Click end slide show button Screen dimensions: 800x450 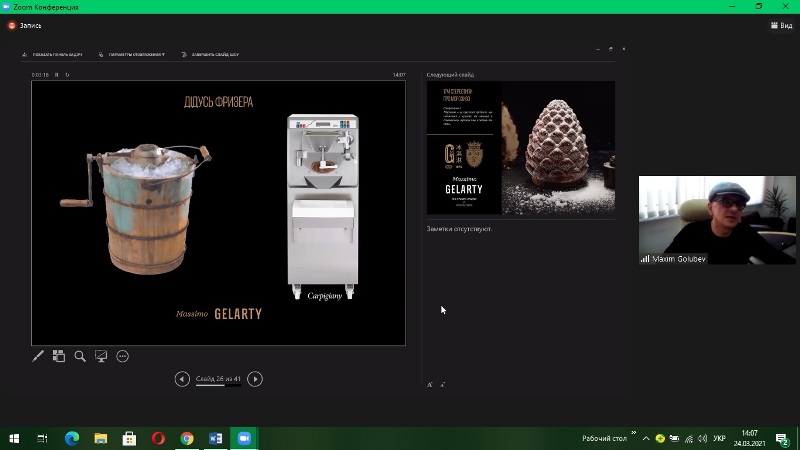point(210,54)
